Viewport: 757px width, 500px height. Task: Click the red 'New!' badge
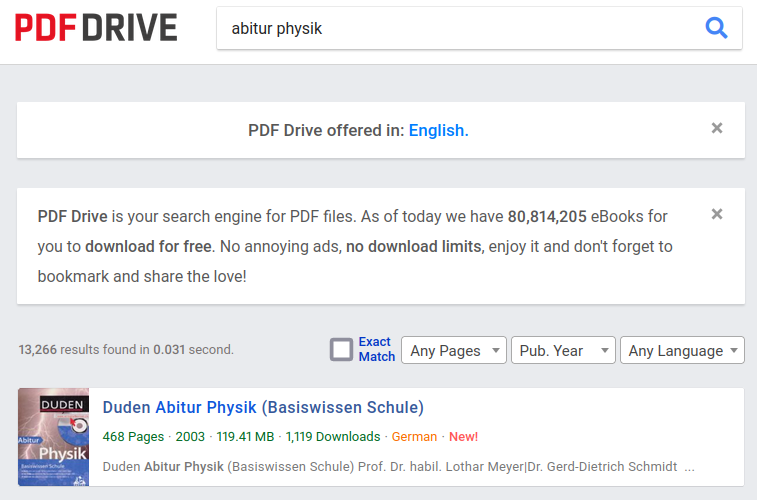[463, 437]
